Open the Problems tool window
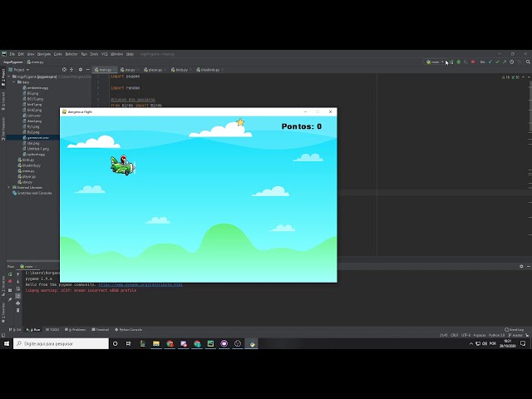The image size is (532, 399). [75, 329]
